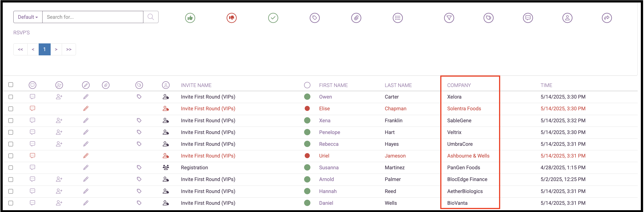Click green status dot for Xena
This screenshot has height=212, width=644.
(x=307, y=120)
